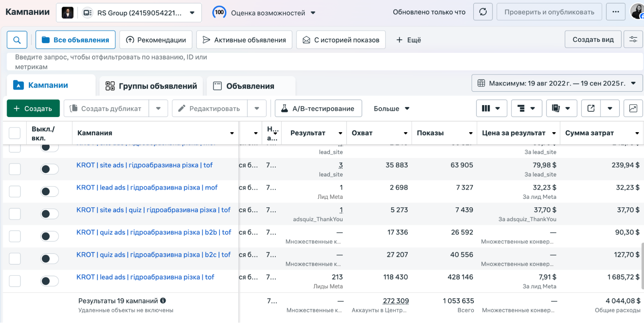Click the refresh data icon

point(483,12)
